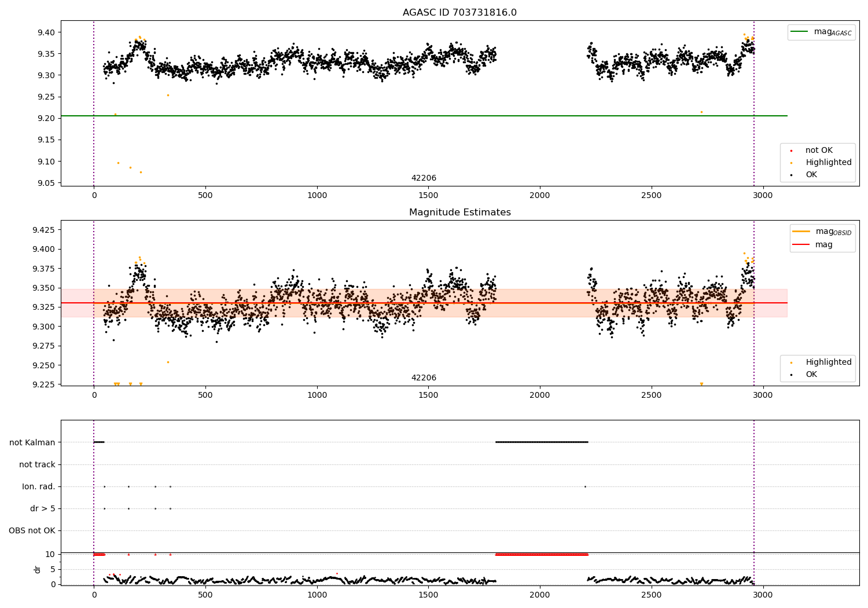This screenshot has height=608, width=868.
Task: Click the 3000 x-axis tick under top plot
Action: [763, 195]
